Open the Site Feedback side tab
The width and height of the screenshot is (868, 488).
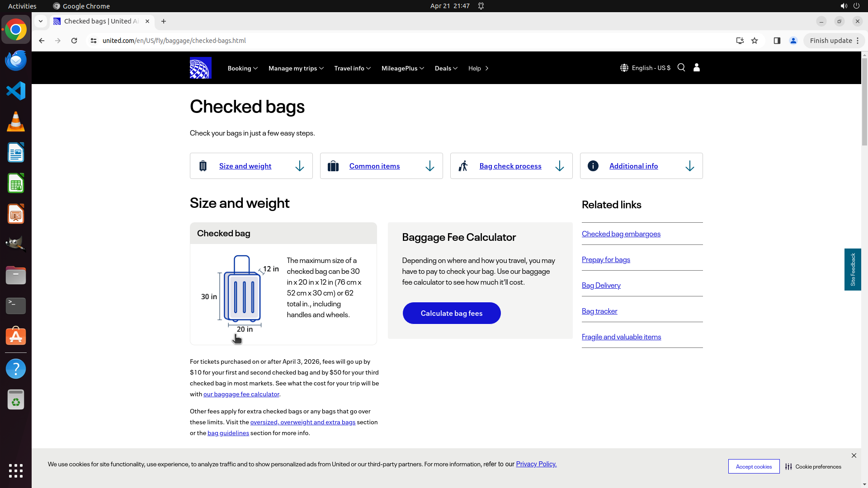(853, 269)
